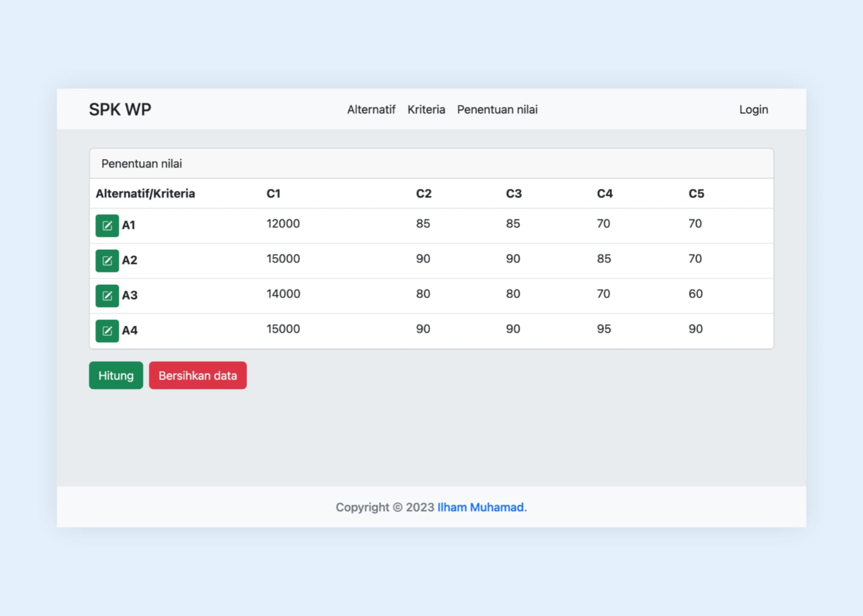Click the red Bersihkan data button
The height and width of the screenshot is (616, 863).
pos(198,375)
